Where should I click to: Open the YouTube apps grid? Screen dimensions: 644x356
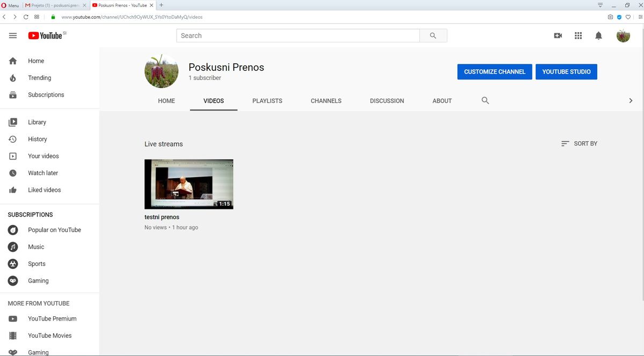pyautogui.click(x=578, y=35)
